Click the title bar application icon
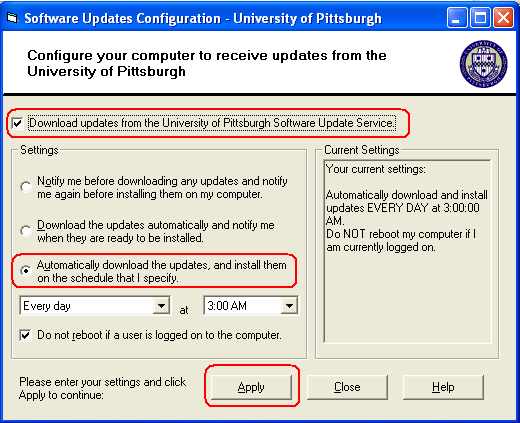Screen dimensions: 520x423 pyautogui.click(x=12, y=18)
